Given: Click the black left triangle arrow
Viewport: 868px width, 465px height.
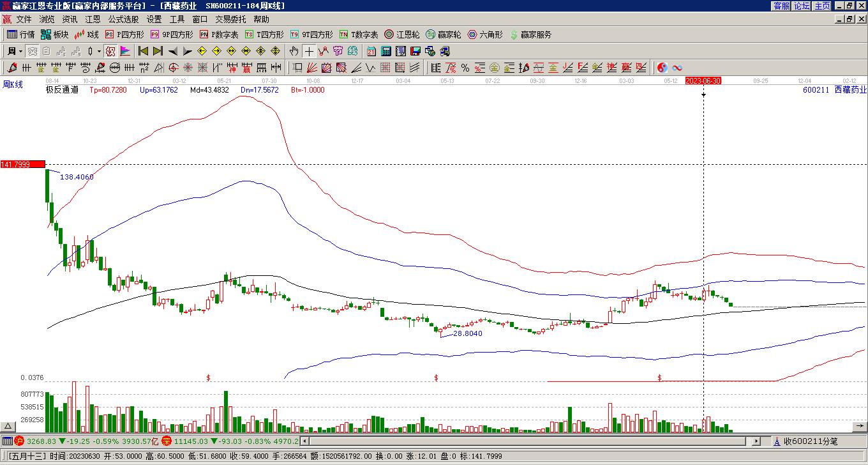Looking at the screenshot, I should (172, 51).
